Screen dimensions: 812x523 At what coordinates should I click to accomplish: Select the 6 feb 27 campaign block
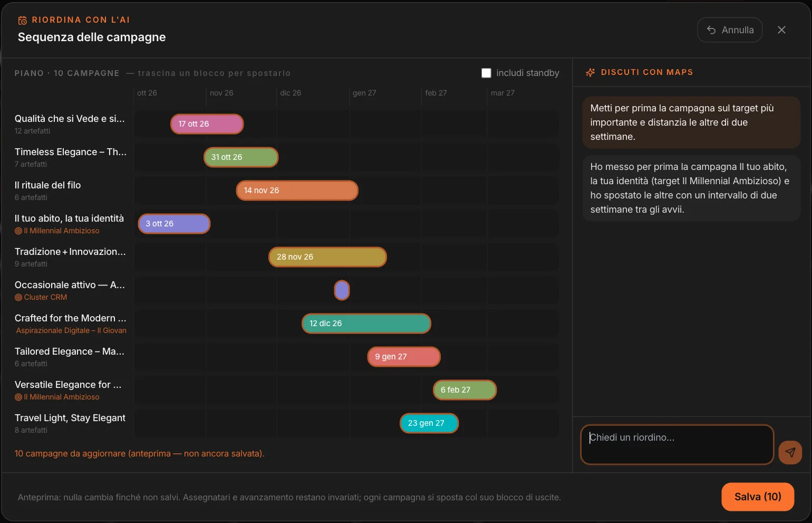coord(465,390)
